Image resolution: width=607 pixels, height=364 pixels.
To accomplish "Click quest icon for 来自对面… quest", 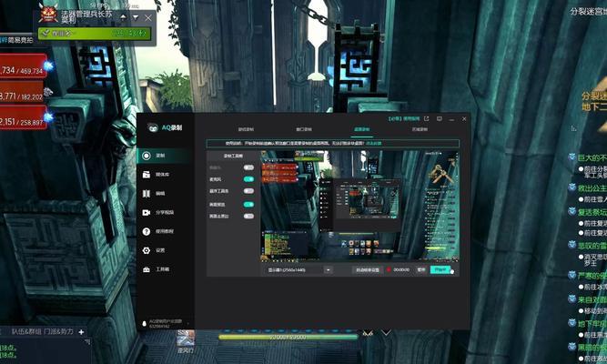I will pyautogui.click(x=572, y=299).
